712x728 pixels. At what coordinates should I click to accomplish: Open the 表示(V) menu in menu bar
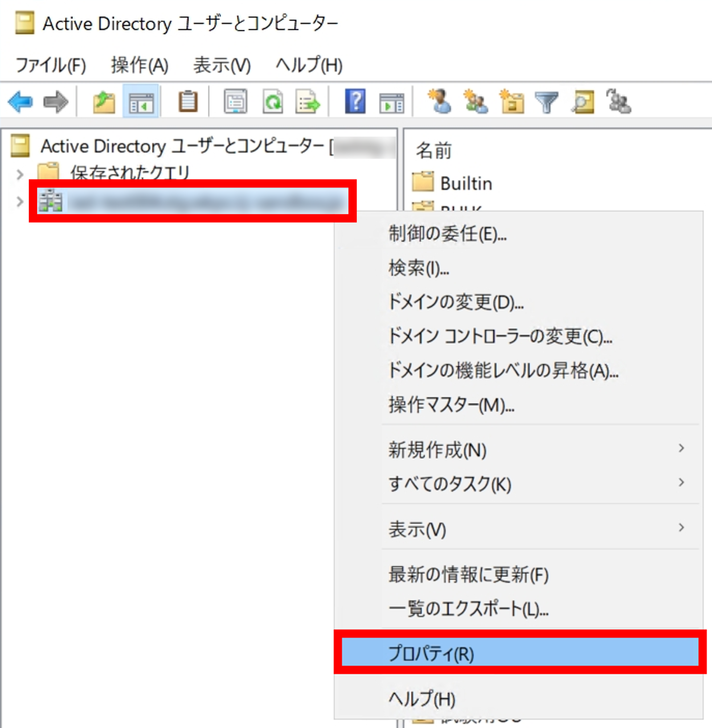222,65
